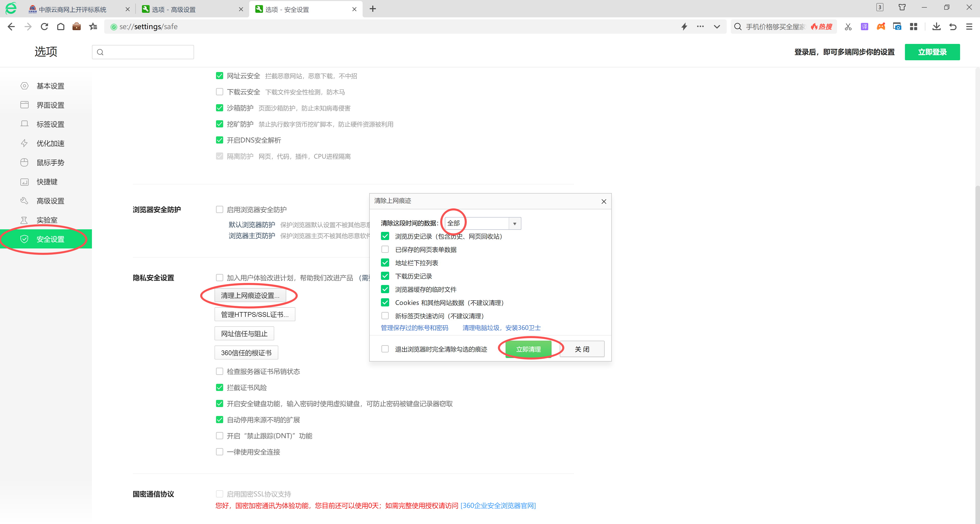This screenshot has height=524, width=980.
Task: Open the address bar three-dot menu
Action: click(x=700, y=27)
